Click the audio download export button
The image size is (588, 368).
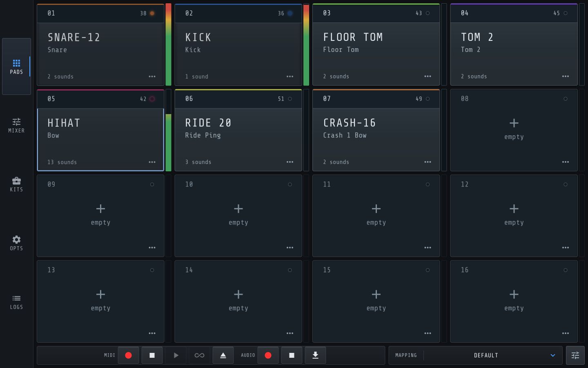pos(315,355)
